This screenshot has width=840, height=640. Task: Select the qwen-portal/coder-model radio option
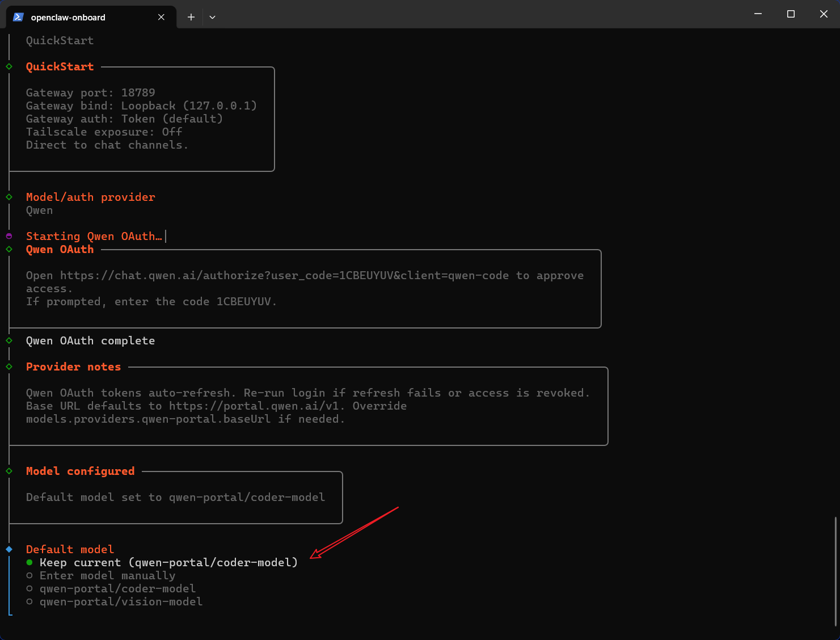[111, 588]
